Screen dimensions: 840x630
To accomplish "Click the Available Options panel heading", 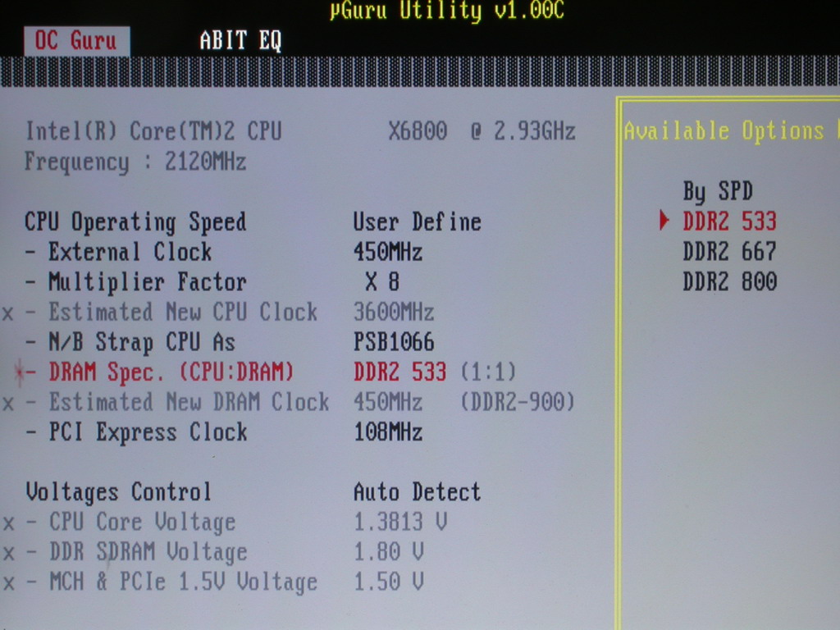I will tap(724, 131).
